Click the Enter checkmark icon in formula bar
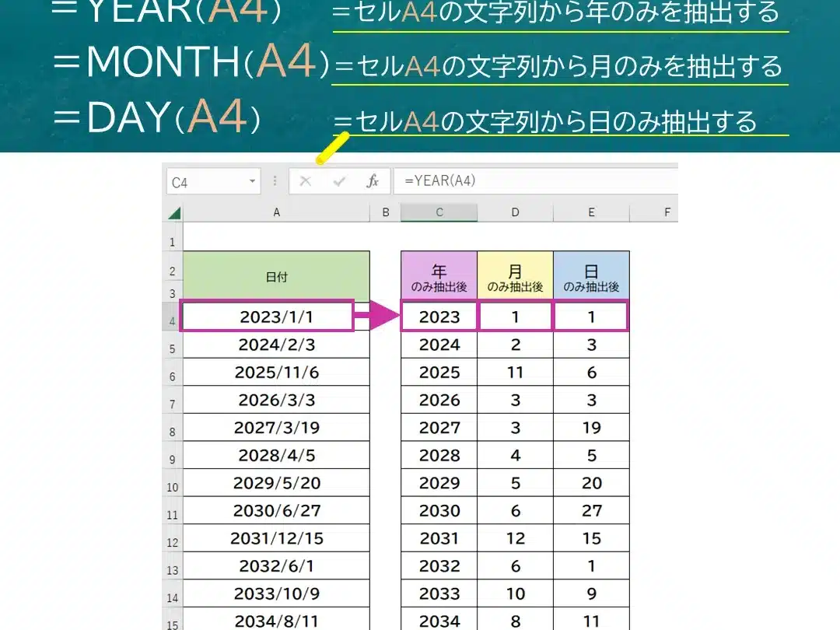 tap(339, 181)
